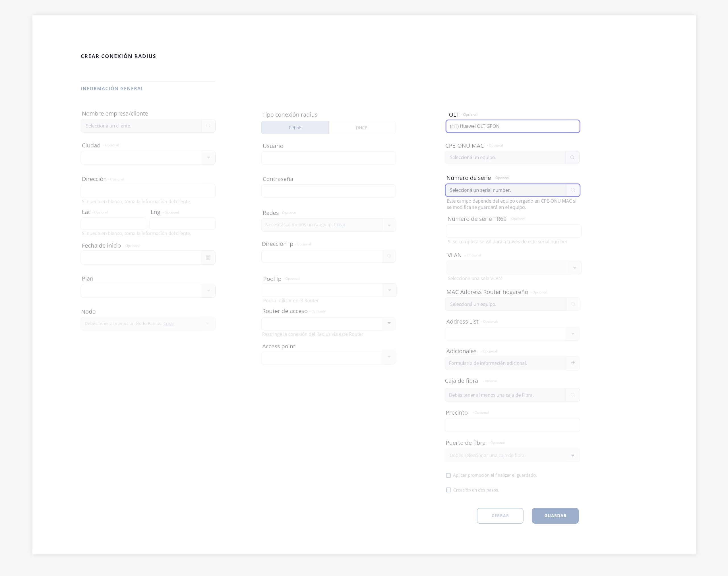Image resolution: width=728 pixels, height=576 pixels.
Task: Click plus icon in Adicionales field
Action: click(x=573, y=363)
